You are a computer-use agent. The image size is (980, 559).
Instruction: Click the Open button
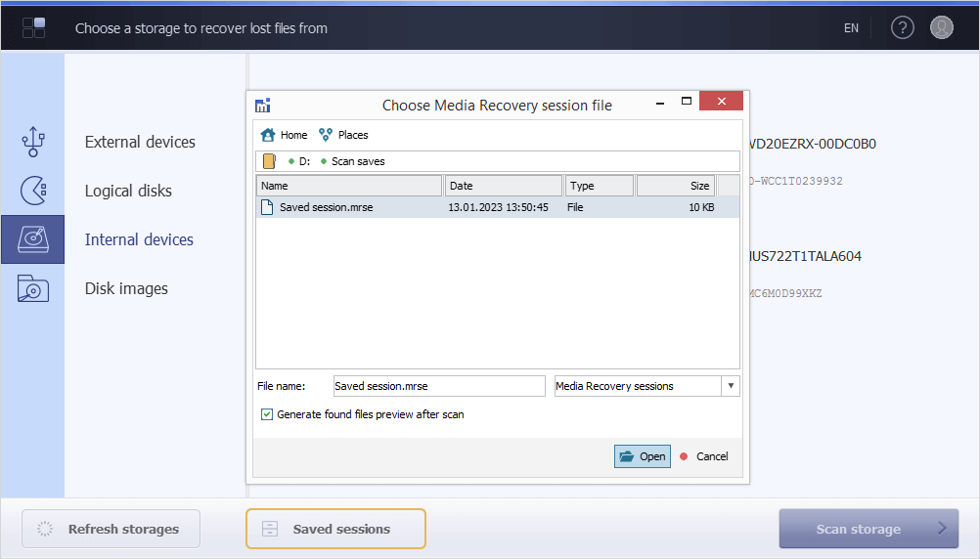643,456
